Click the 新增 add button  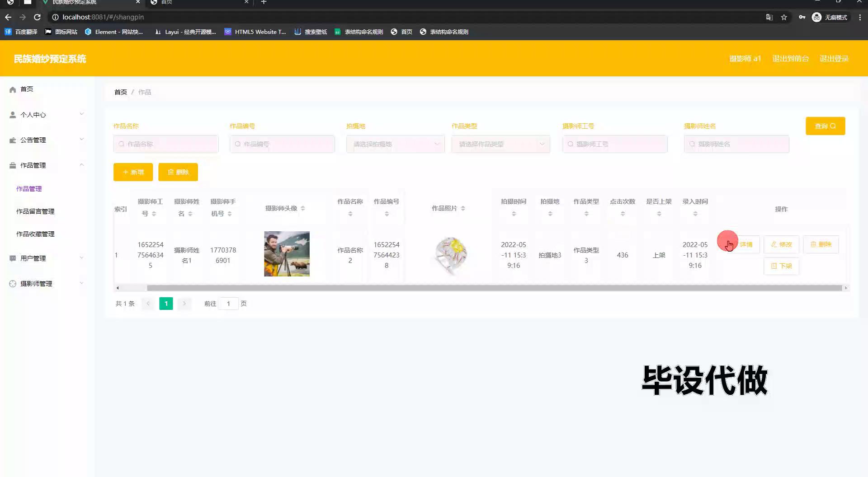(x=133, y=172)
